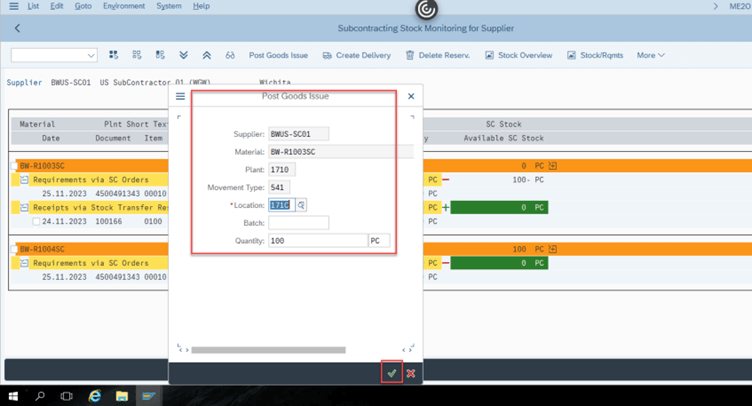Click Create Delivery button
752x406 pixels.
point(357,55)
